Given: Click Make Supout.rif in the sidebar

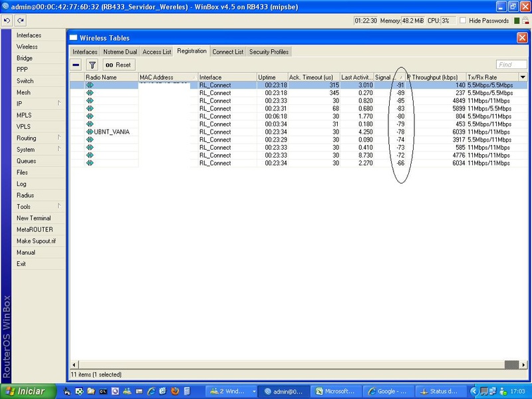Looking at the screenshot, I should [x=36, y=241].
